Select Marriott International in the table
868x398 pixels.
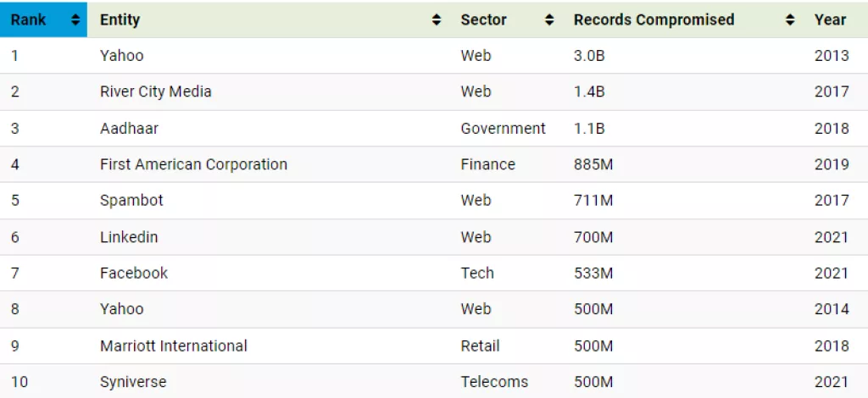[174, 345]
